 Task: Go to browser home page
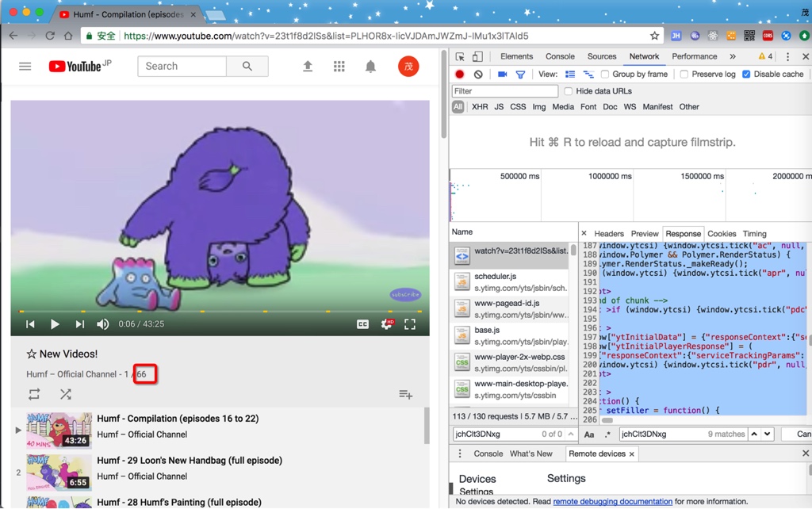click(68, 36)
